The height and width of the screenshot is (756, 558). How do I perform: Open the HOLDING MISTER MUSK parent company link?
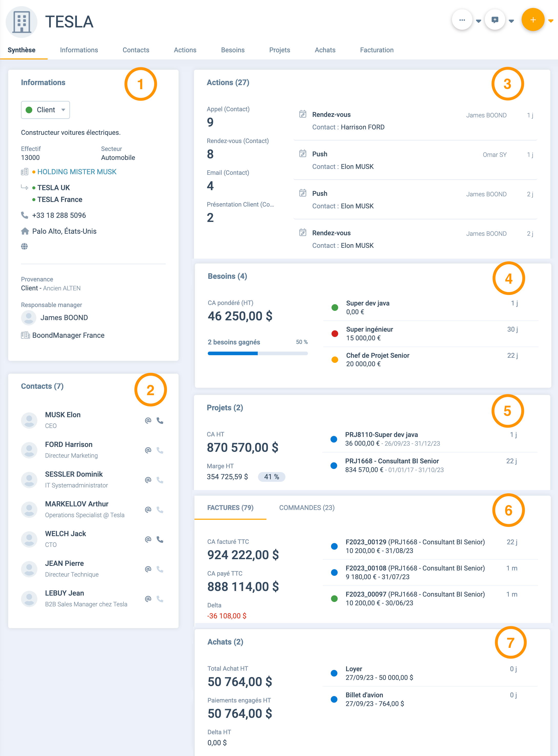[x=77, y=172]
